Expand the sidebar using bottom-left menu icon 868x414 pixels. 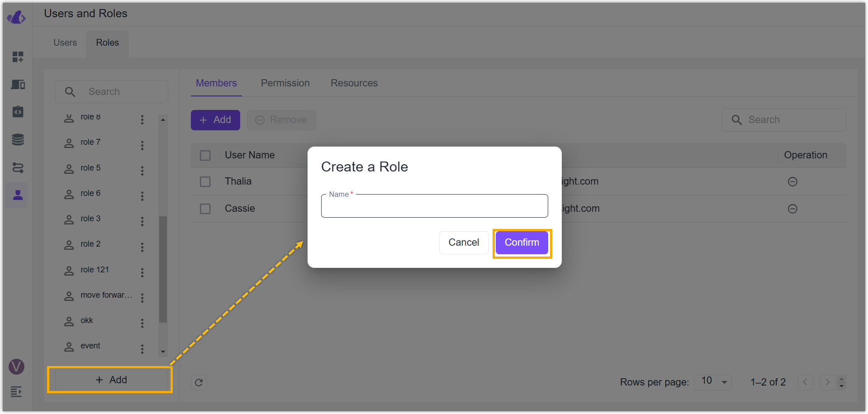click(x=16, y=392)
